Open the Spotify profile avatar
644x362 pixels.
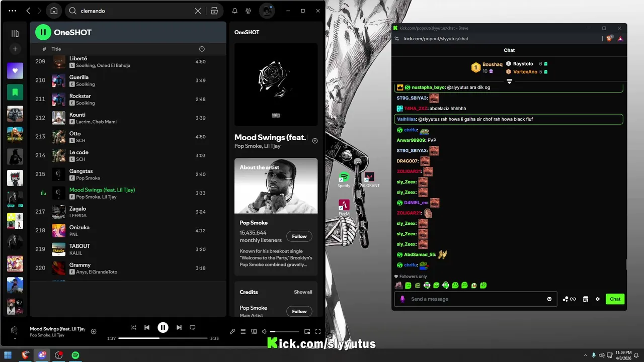(x=267, y=11)
